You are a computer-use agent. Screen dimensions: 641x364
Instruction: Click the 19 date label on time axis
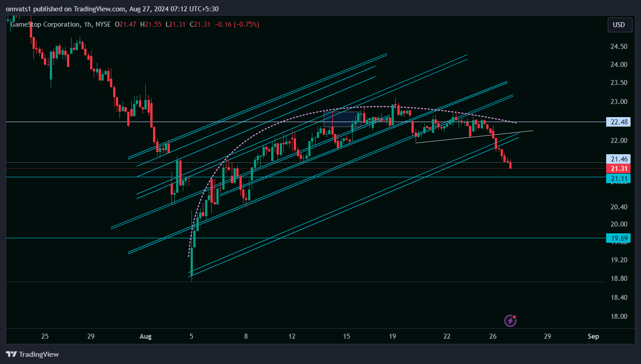392,336
